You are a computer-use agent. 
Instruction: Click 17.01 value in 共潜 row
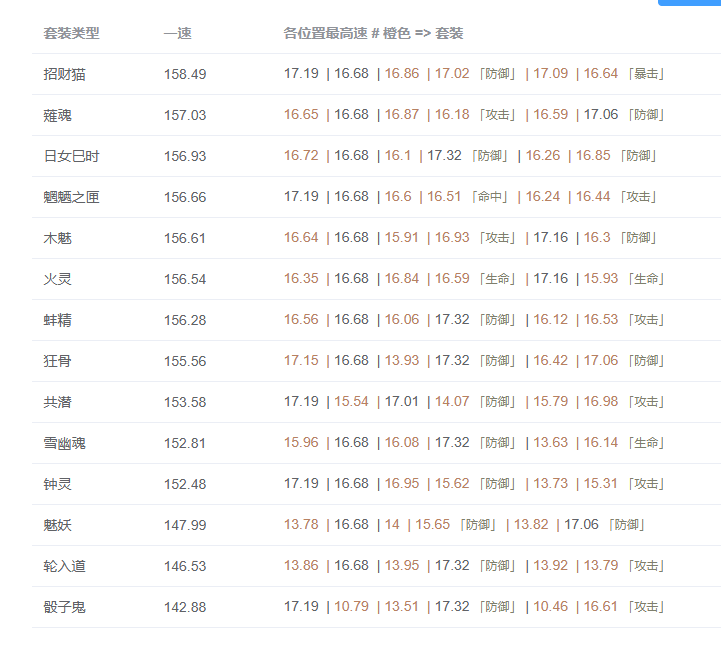[x=402, y=401]
